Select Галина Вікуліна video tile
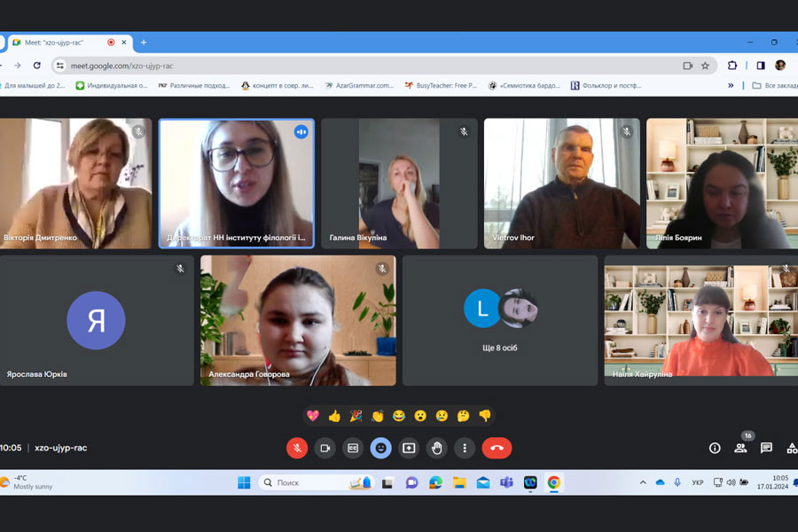Viewport: 798px width, 532px height. pyautogui.click(x=400, y=184)
